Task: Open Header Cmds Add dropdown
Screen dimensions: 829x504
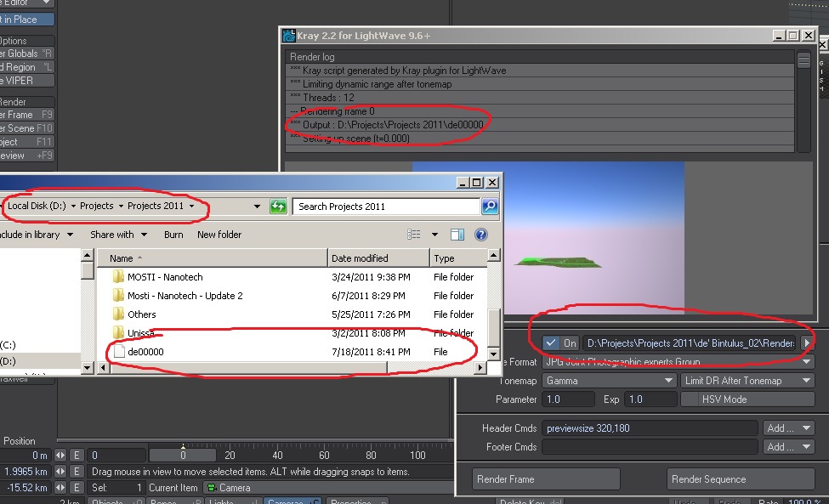Action: point(787,428)
